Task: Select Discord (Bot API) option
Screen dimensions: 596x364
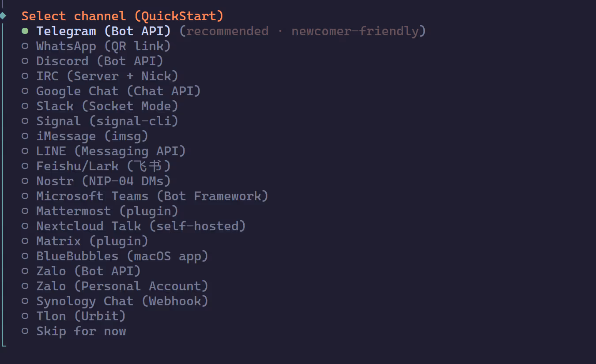Action: (99, 61)
